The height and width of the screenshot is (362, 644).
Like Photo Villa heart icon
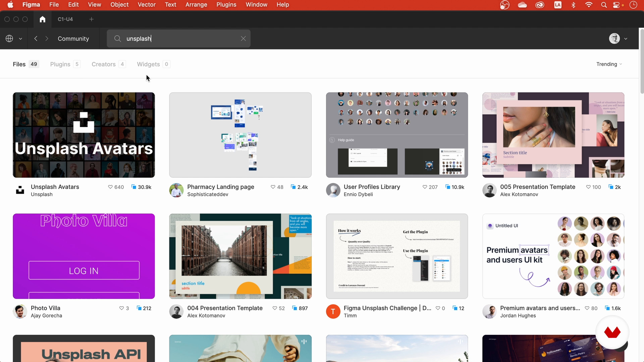pyautogui.click(x=121, y=308)
